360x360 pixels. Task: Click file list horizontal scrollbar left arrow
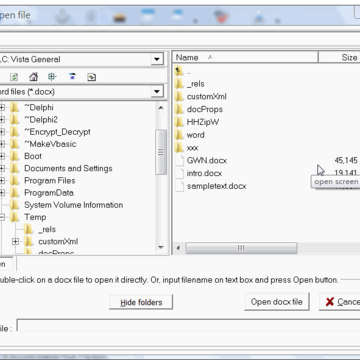(179, 248)
